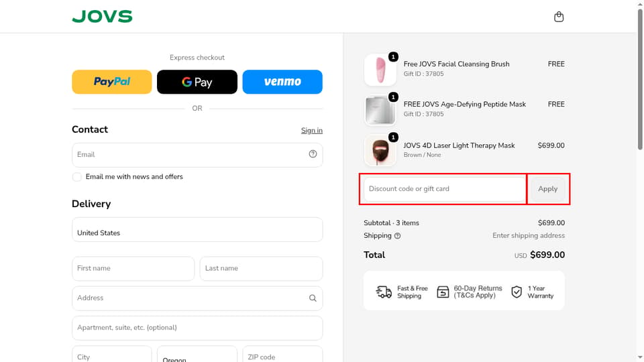Click the email help question mark icon
Image resolution: width=644 pixels, height=362 pixels.
point(313,154)
